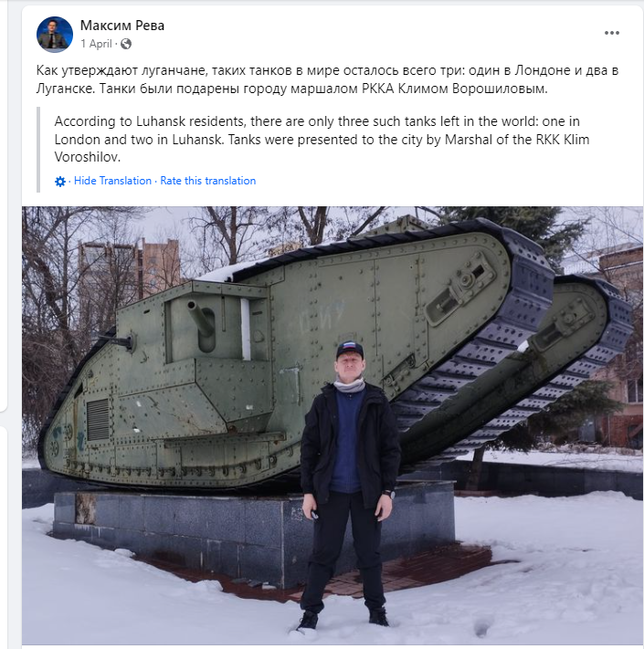Click the public audience globe icon
Viewport: 644px width, 649px height.
tap(126, 44)
